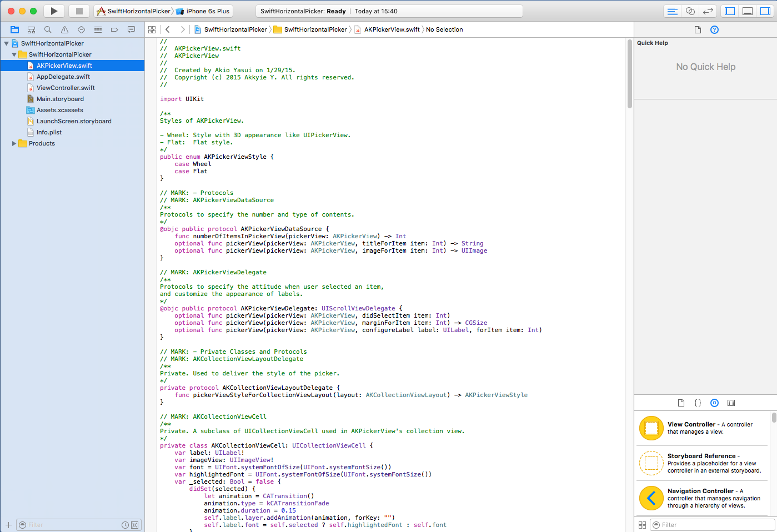777x532 pixels.
Task: Collapse the SwiftHorizontalPicker project root
Action: coord(7,43)
